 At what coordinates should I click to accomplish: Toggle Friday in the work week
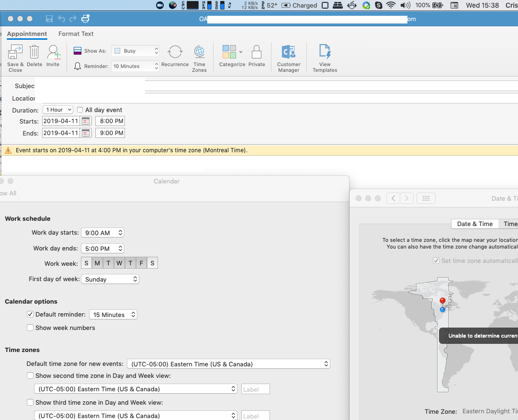(141, 263)
